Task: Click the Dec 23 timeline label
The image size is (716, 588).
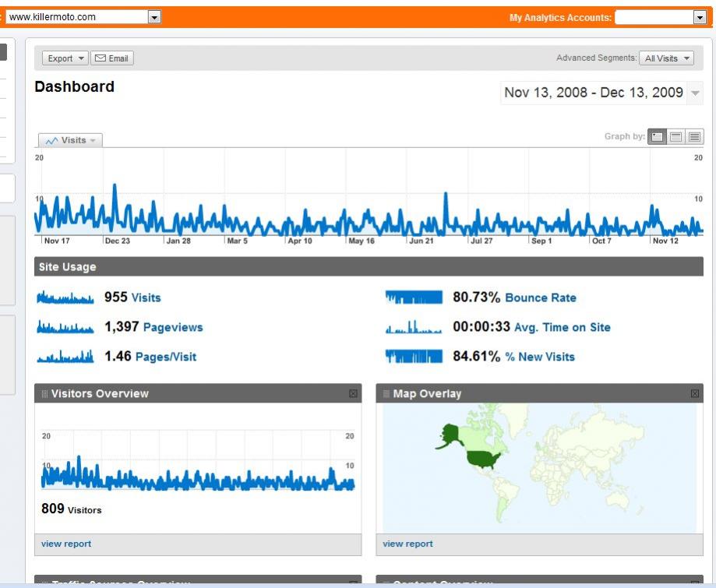Action: [x=118, y=241]
